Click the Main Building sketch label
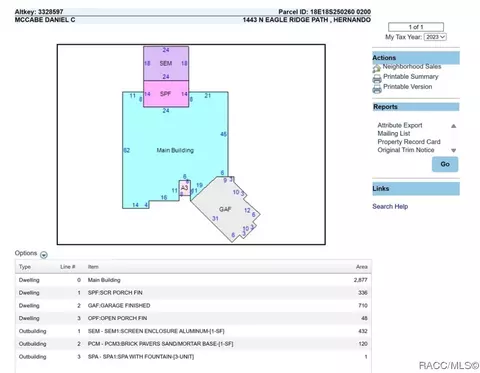The image size is (480, 373). (x=175, y=150)
